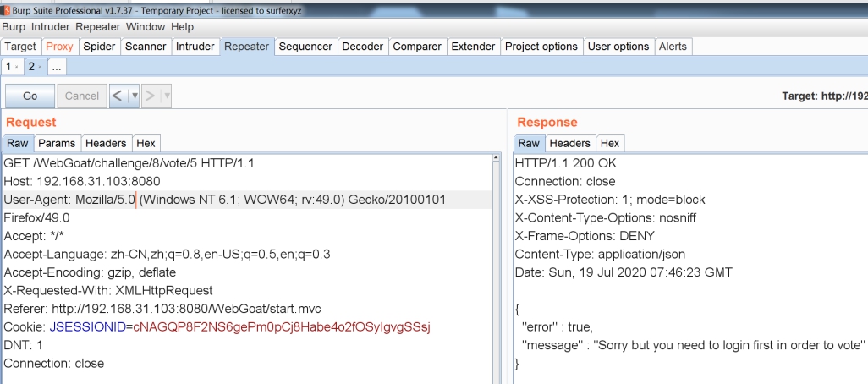
Task: Click the request pane vertical scrollbar
Action: click(497, 268)
